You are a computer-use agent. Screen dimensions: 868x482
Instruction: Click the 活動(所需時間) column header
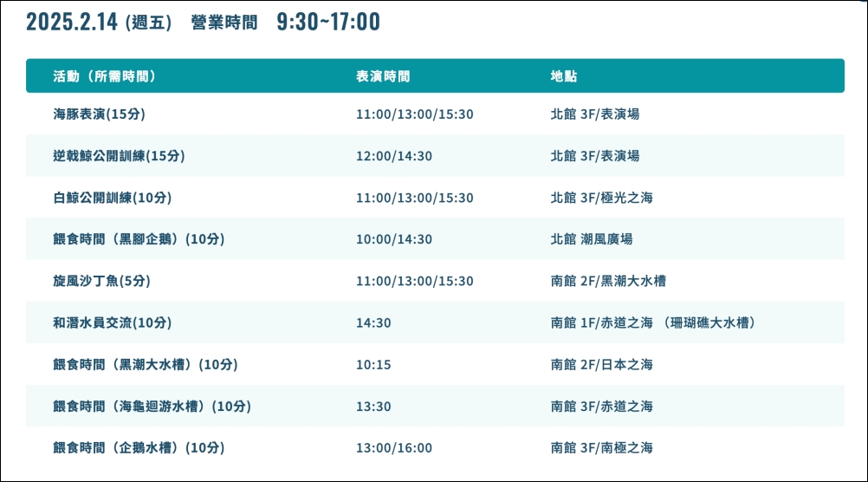(104, 76)
